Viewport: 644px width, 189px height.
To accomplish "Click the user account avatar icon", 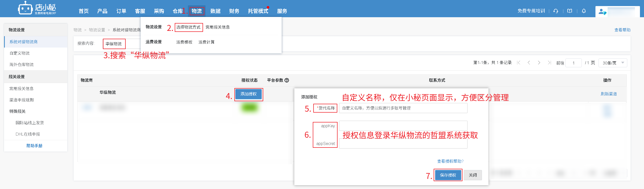I will click(602, 12).
